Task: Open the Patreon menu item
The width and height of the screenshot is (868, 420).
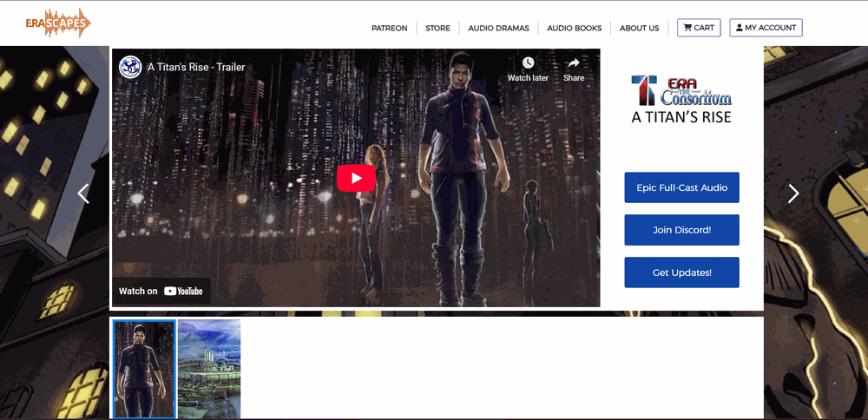Action: pyautogui.click(x=389, y=28)
